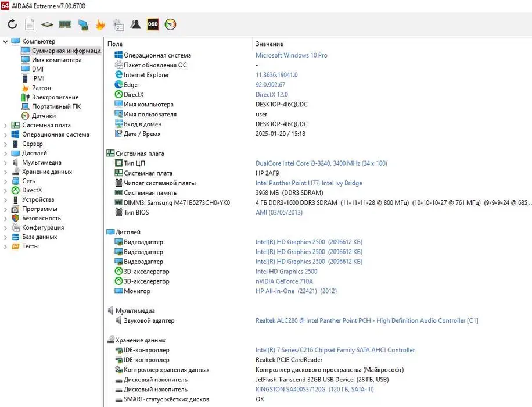Expand the Мультимедиа tree node
Image resolution: width=532 pixels, height=407 pixels.
(x=5, y=163)
